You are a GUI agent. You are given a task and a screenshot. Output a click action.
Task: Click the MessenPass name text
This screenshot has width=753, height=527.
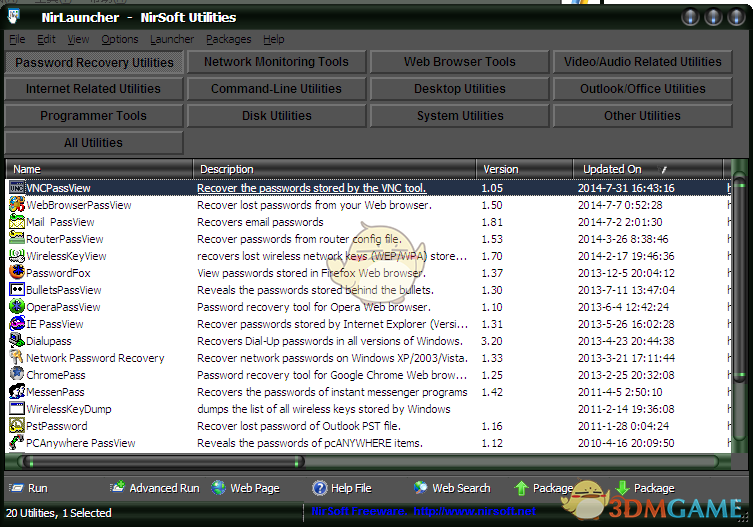55,392
